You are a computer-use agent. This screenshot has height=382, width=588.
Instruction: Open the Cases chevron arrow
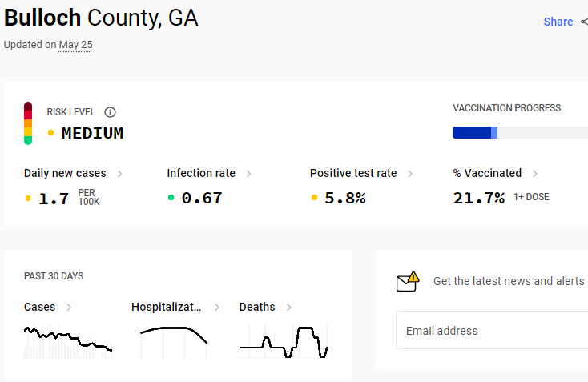69,308
